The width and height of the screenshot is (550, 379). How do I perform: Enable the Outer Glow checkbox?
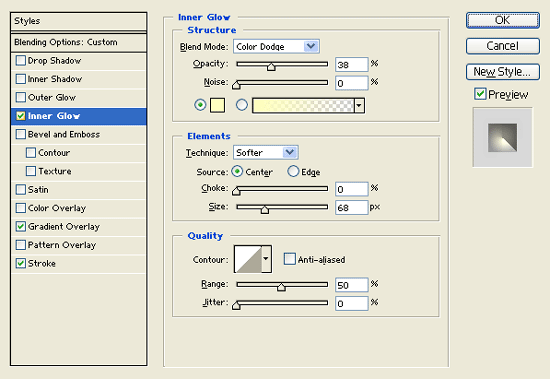21,97
